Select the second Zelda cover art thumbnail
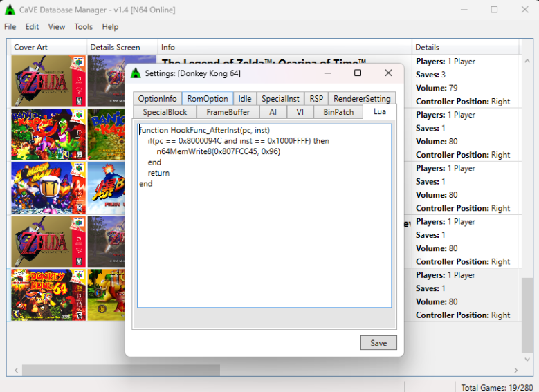 coord(48,241)
